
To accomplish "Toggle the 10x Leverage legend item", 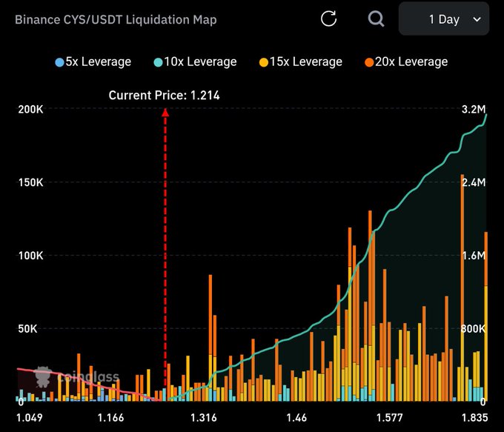I will (x=195, y=62).
